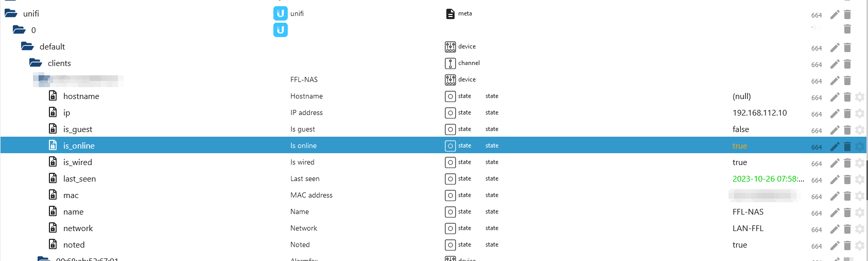Click the 192.168.112.10 ip value

759,112
